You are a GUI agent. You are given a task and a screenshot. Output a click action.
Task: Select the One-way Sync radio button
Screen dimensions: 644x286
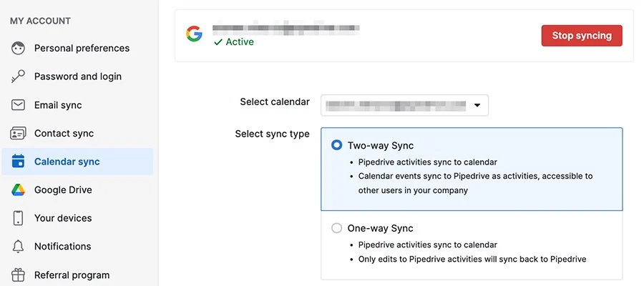pos(336,228)
